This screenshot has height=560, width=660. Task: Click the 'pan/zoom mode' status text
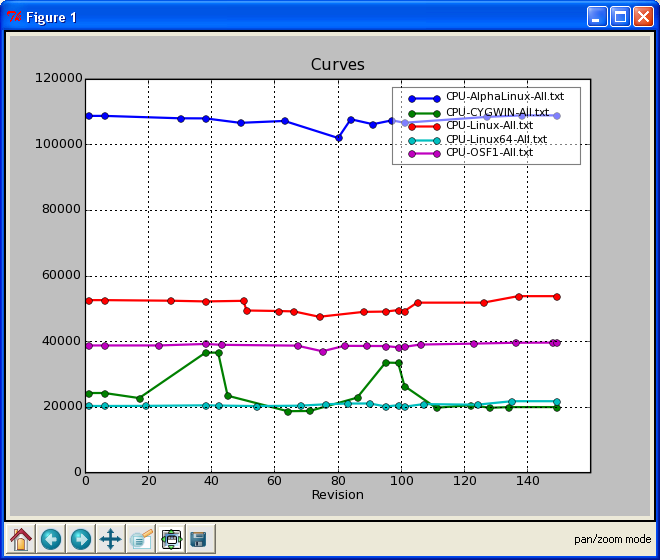[612, 539]
